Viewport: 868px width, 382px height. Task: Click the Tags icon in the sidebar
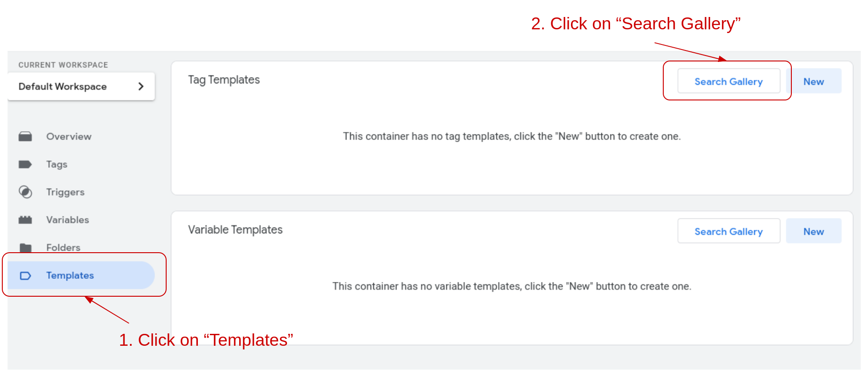tap(25, 164)
